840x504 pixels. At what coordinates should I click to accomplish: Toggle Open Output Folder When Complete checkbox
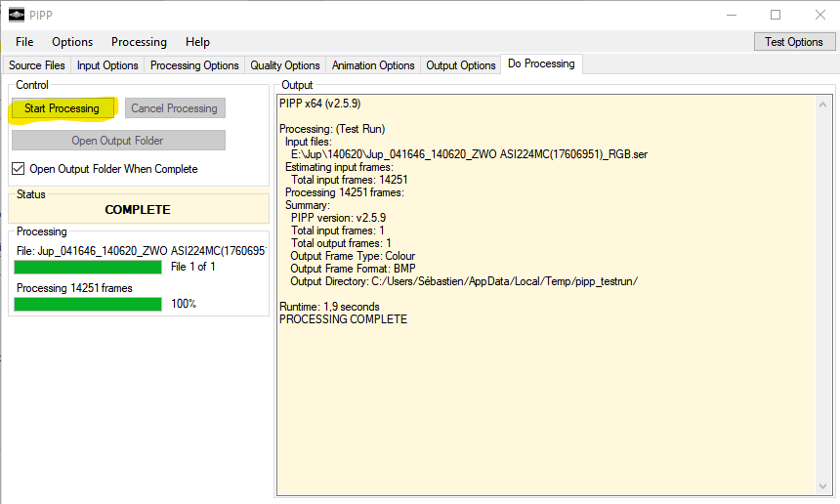pyautogui.click(x=19, y=169)
